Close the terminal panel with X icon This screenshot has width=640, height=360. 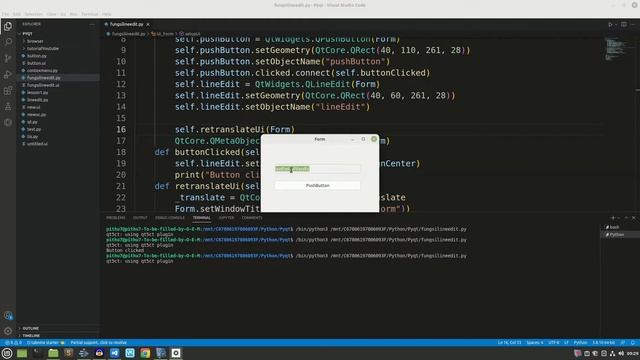[633, 218]
